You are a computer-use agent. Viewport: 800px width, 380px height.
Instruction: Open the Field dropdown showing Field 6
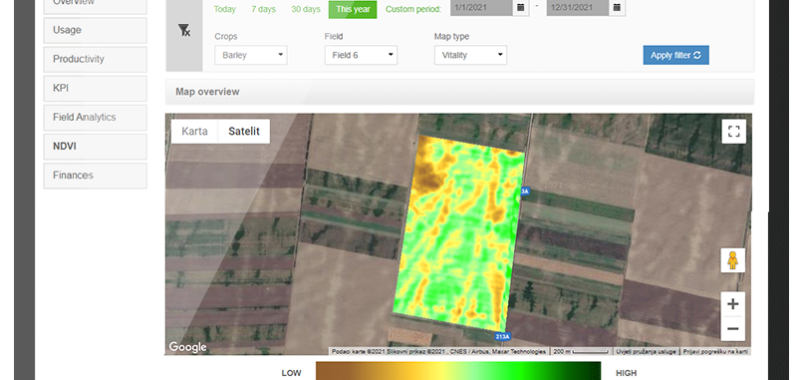coord(361,55)
